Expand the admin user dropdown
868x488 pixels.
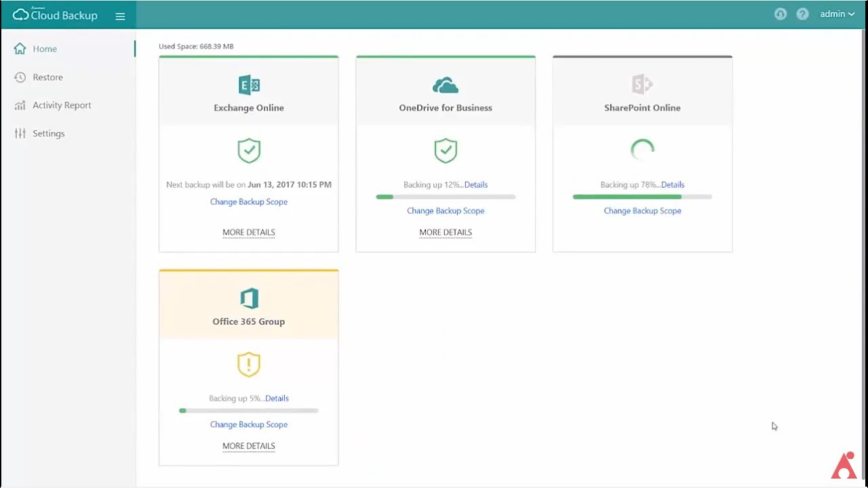[x=837, y=14]
